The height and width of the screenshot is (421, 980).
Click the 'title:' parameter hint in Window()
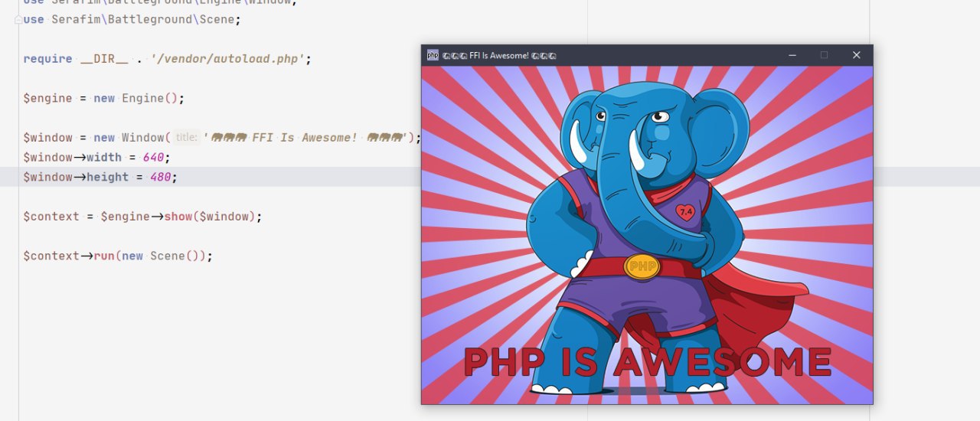187,138
